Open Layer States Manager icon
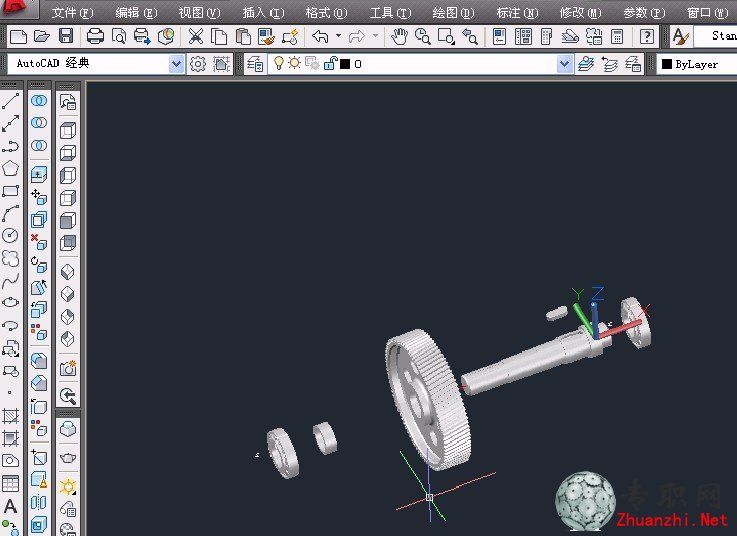This screenshot has height=536, width=737. click(x=633, y=64)
